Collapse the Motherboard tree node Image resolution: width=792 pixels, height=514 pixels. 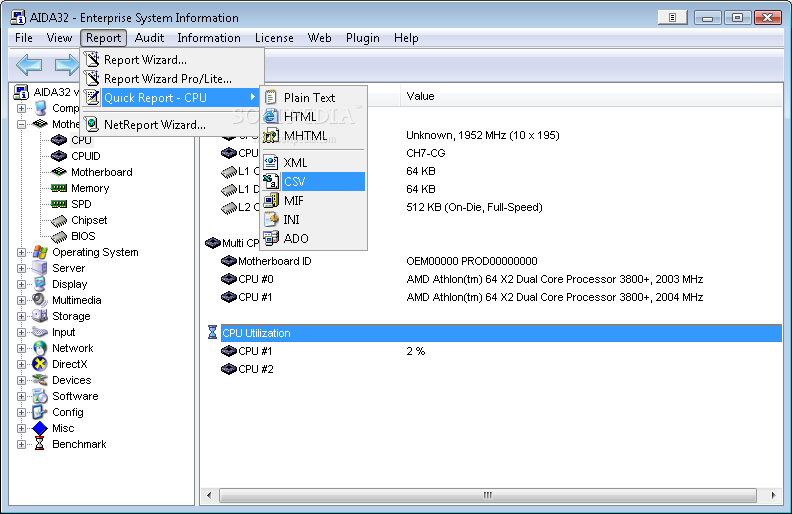[21, 124]
